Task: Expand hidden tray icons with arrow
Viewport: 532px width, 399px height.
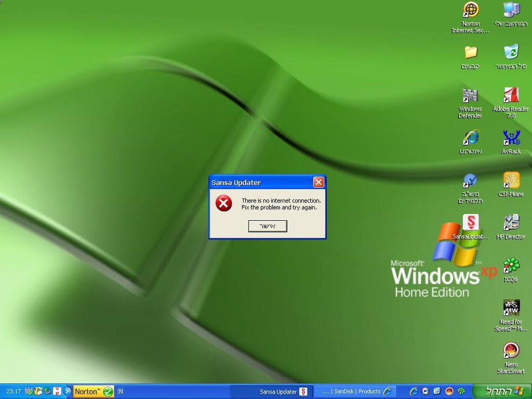Action: (x=67, y=392)
